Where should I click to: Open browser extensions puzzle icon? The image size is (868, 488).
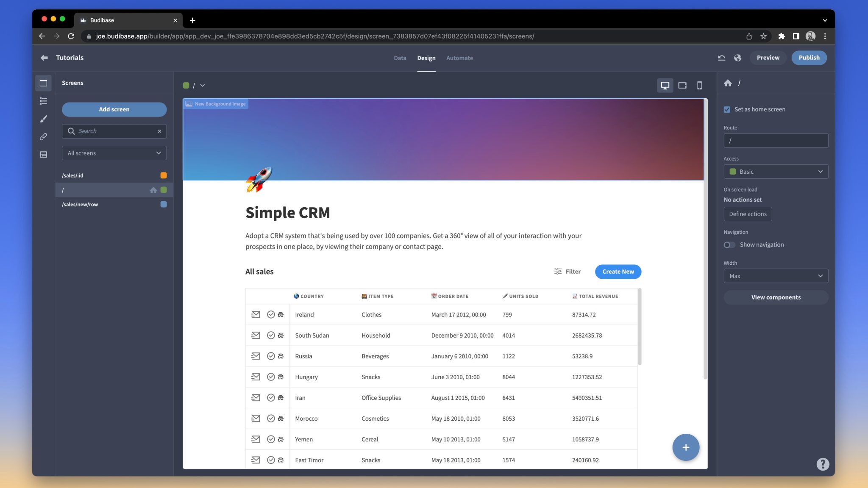pyautogui.click(x=781, y=36)
